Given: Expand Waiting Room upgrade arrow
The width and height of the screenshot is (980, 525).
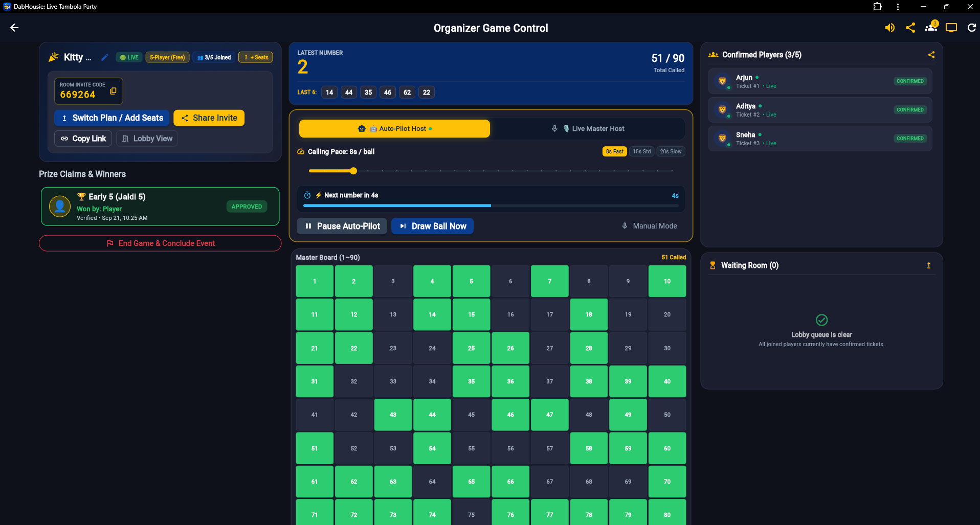Looking at the screenshot, I should tap(929, 265).
